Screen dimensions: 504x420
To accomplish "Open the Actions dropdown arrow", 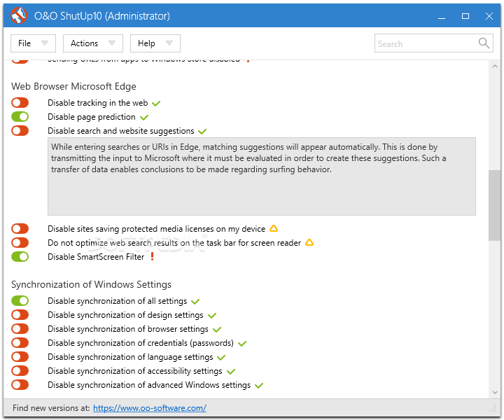I will (112, 43).
